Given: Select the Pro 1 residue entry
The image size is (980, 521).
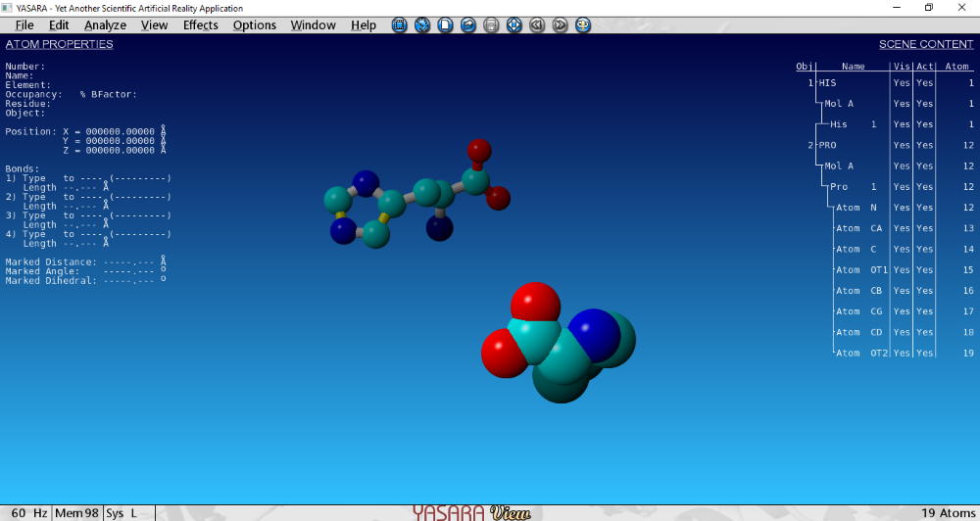Looking at the screenshot, I should [x=854, y=187].
